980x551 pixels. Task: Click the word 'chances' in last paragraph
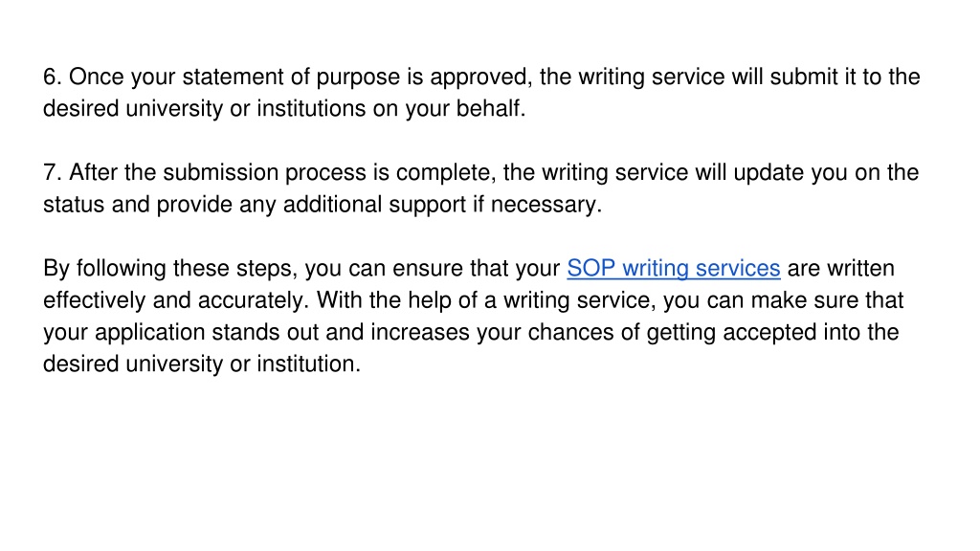tap(570, 332)
